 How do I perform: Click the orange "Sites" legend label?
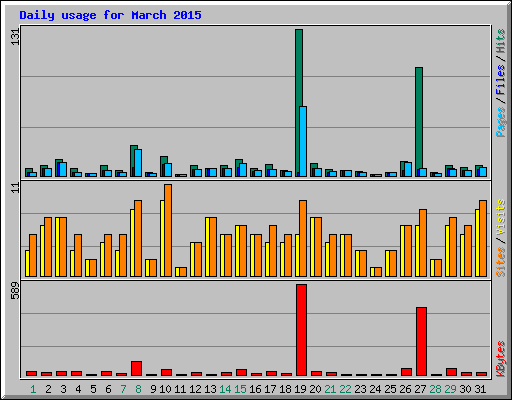(x=501, y=262)
